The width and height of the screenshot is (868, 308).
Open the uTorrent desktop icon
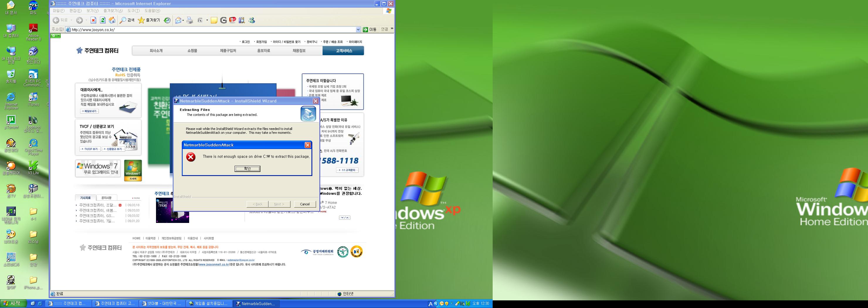click(x=11, y=122)
